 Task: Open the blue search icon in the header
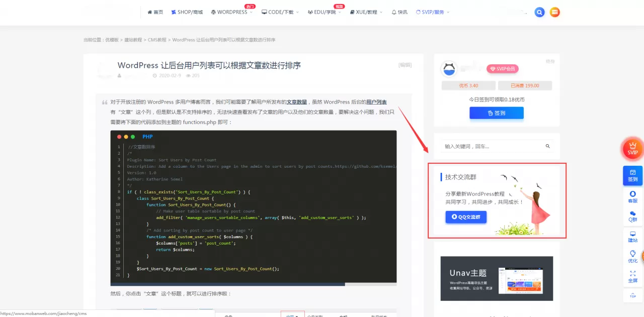click(539, 12)
